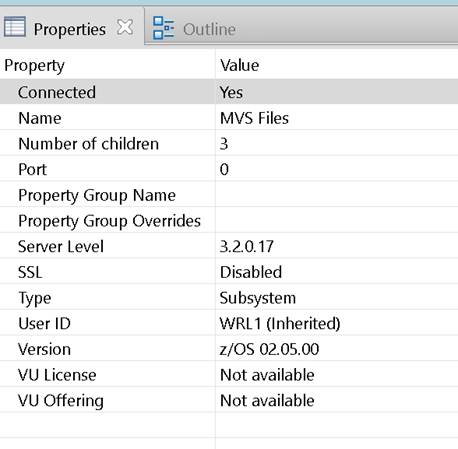Select the Server Level row
Viewport: 458px width, 449px height.
[x=229, y=246]
